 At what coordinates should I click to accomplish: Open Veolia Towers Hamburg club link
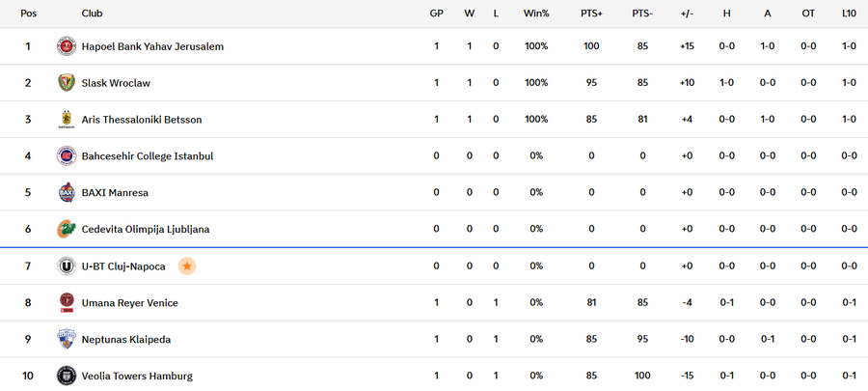pos(137,376)
